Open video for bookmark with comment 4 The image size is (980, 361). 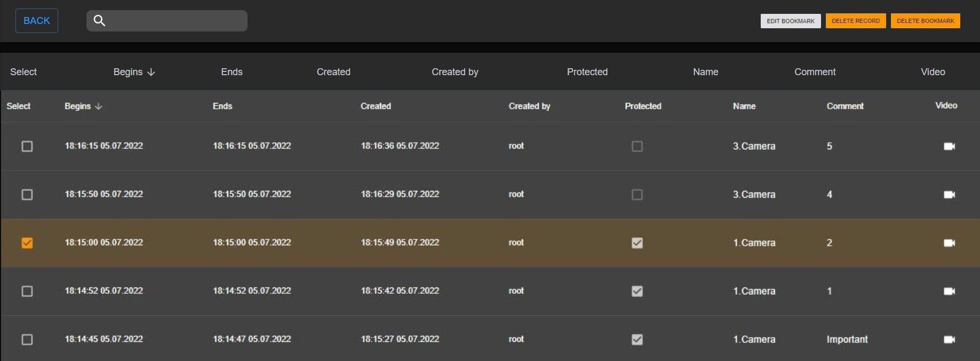(x=949, y=195)
